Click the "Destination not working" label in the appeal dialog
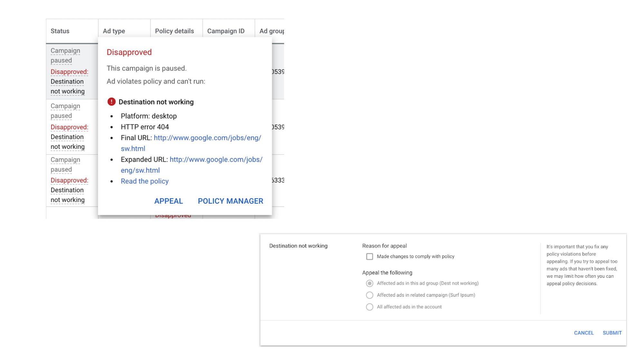The height and width of the screenshot is (362, 644). click(x=298, y=246)
